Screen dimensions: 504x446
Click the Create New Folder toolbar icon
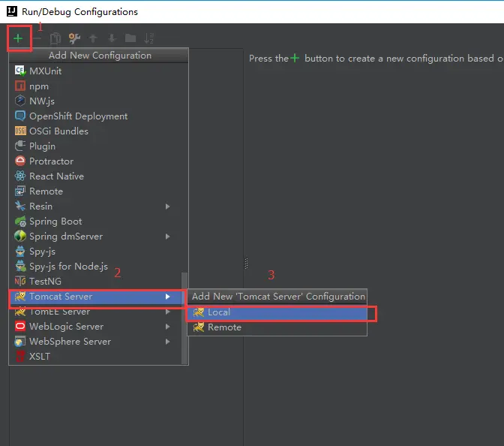(x=130, y=38)
